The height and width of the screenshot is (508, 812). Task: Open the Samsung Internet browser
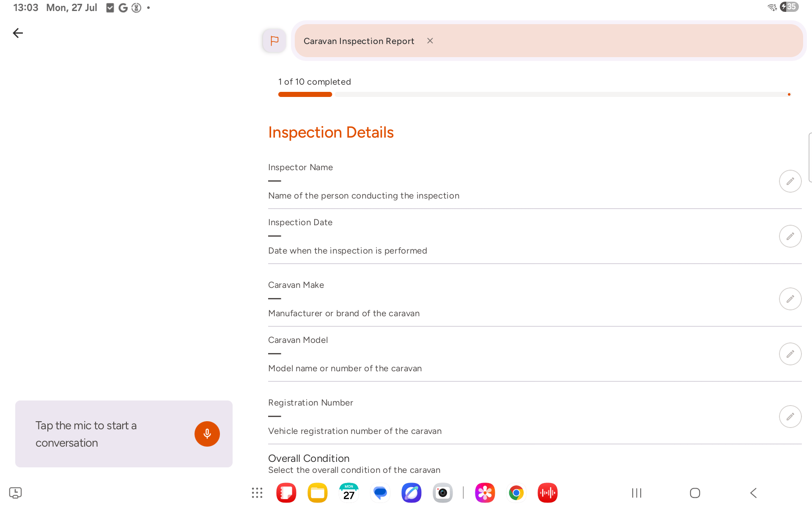point(411,493)
